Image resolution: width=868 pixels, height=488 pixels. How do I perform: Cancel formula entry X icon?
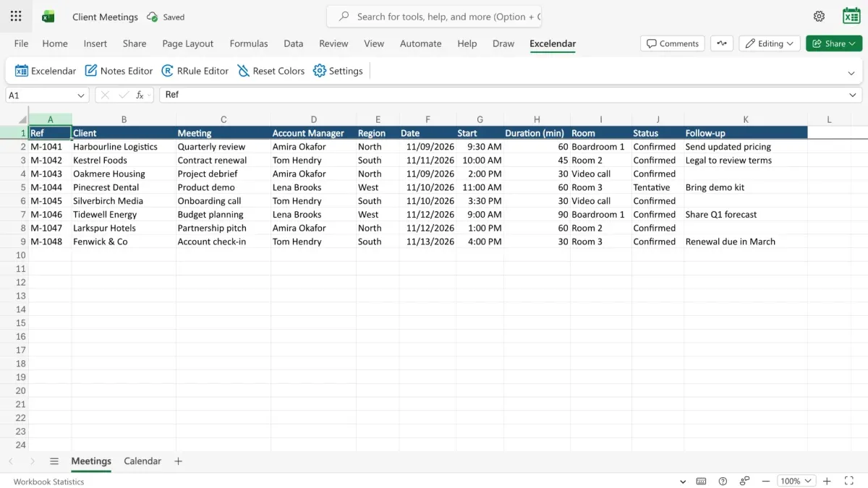pos(106,95)
